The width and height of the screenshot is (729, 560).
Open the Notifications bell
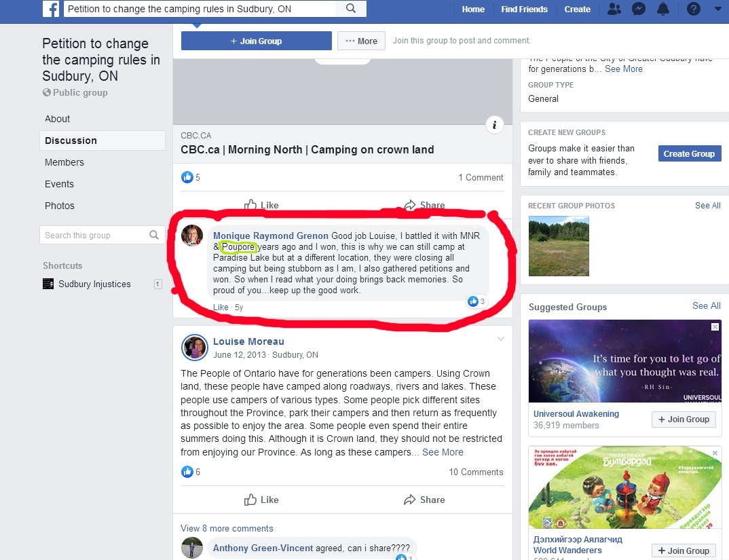[663, 9]
